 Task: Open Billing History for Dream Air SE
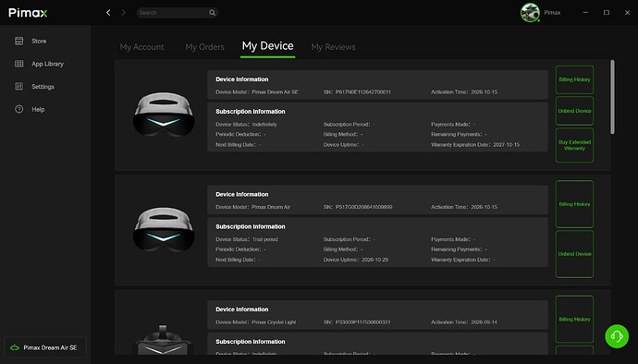pyautogui.click(x=574, y=79)
